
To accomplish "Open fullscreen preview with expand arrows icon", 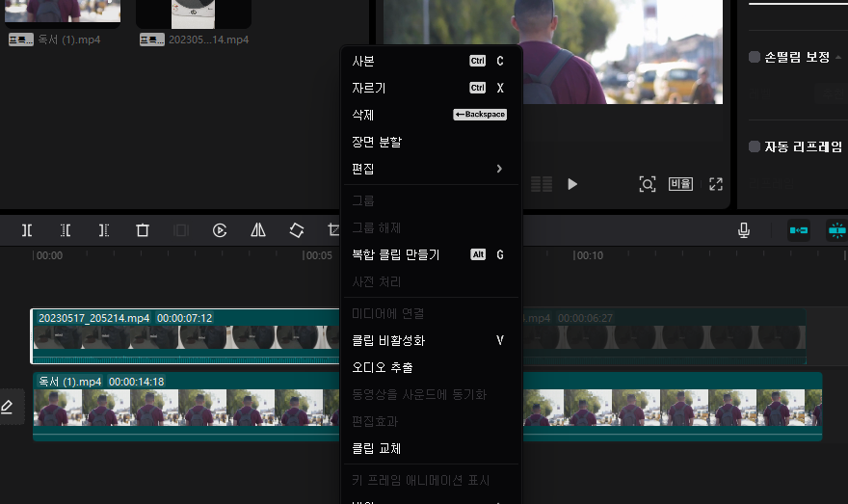I will pyautogui.click(x=715, y=184).
